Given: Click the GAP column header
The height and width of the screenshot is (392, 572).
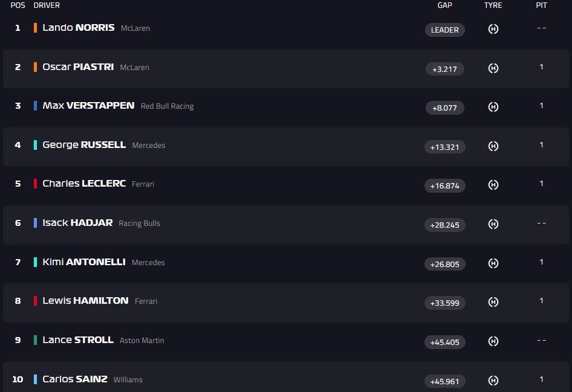Looking at the screenshot, I should coord(444,5).
